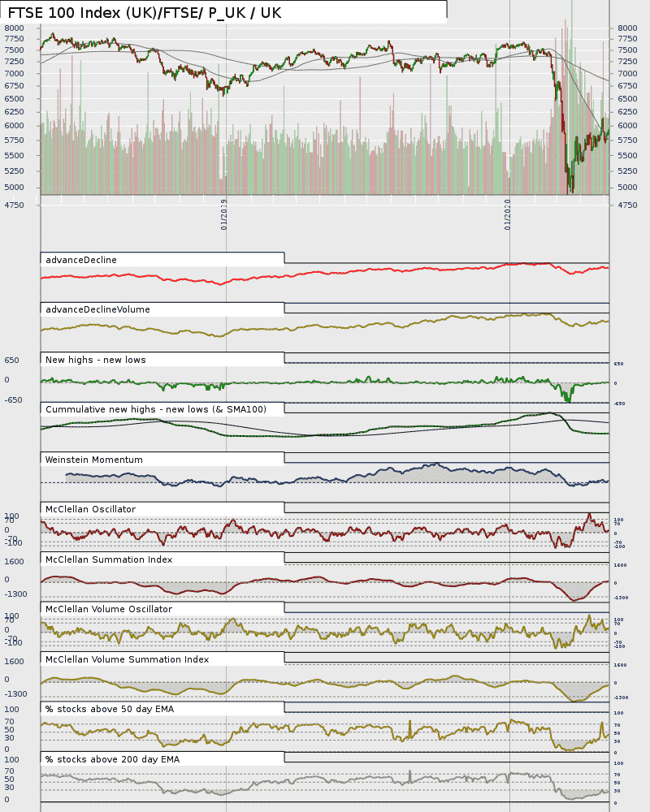Image resolution: width=650 pixels, height=812 pixels.
Task: Select the advanceDecline panel label
Action: [81, 260]
